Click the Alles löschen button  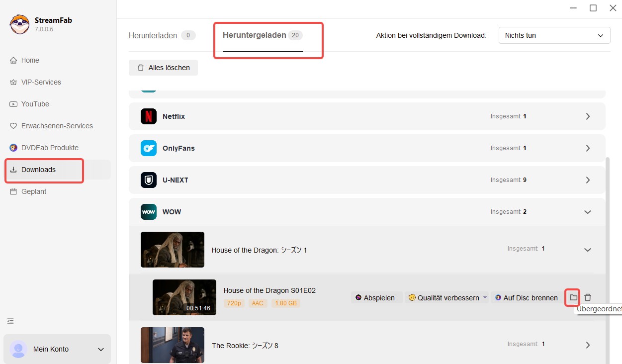163,67
